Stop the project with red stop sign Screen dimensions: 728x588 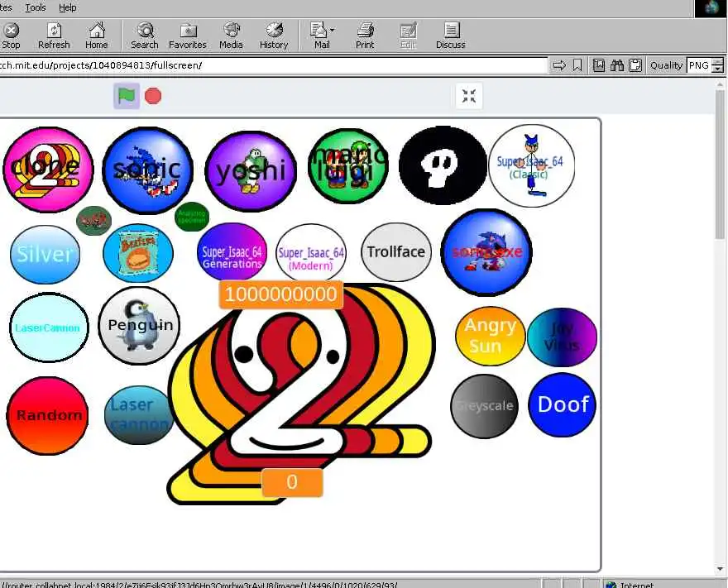(153, 96)
